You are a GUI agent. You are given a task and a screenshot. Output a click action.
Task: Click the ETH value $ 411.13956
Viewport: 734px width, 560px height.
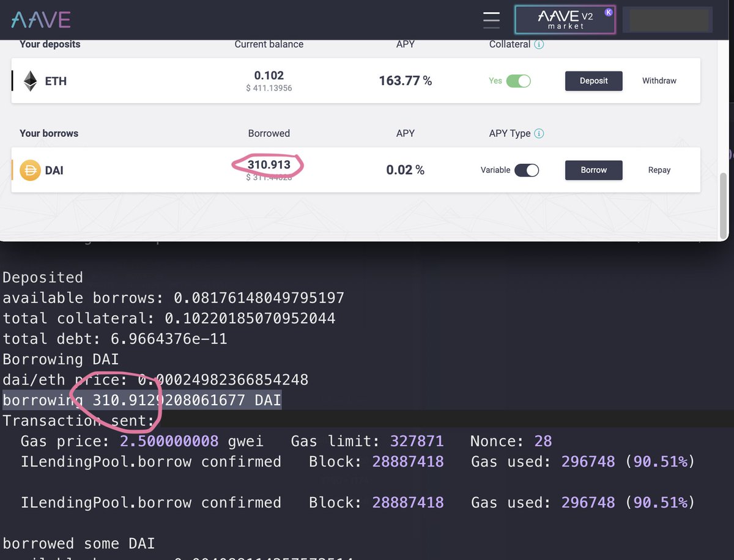tap(269, 89)
